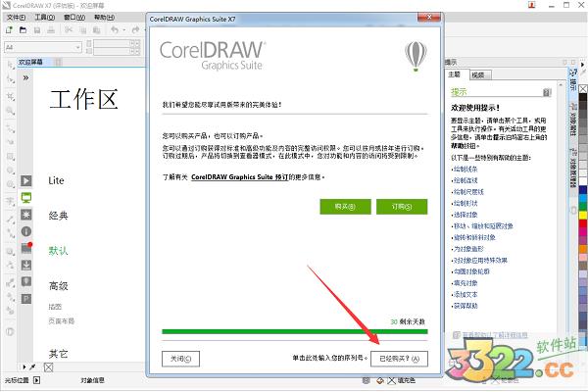Open the 获得帮助 hint link
588x392 pixels.
click(465, 306)
